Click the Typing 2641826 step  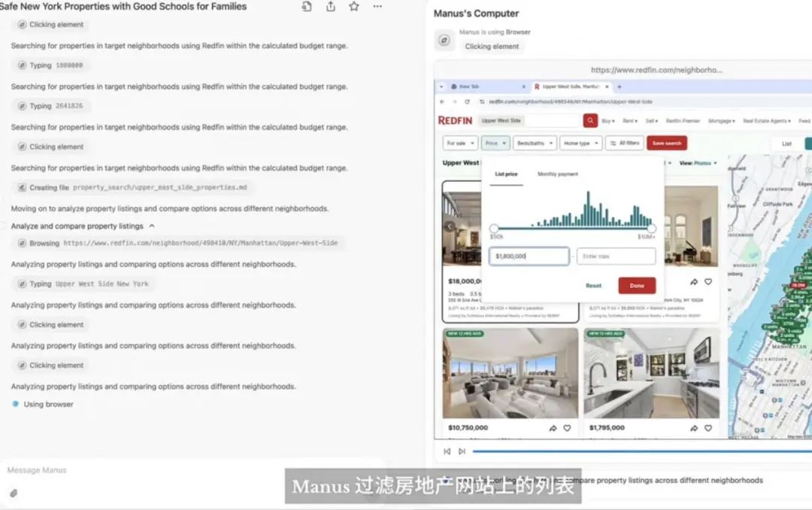[x=50, y=106]
